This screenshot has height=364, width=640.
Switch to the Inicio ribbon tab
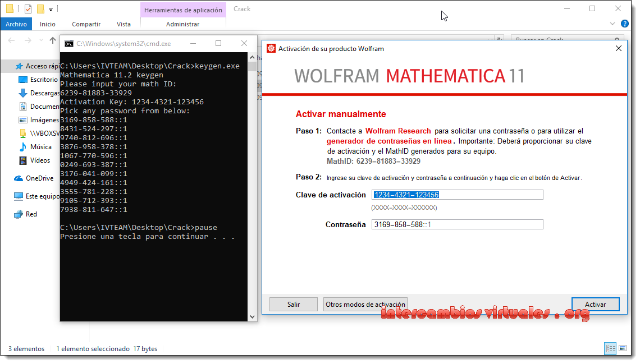point(47,24)
